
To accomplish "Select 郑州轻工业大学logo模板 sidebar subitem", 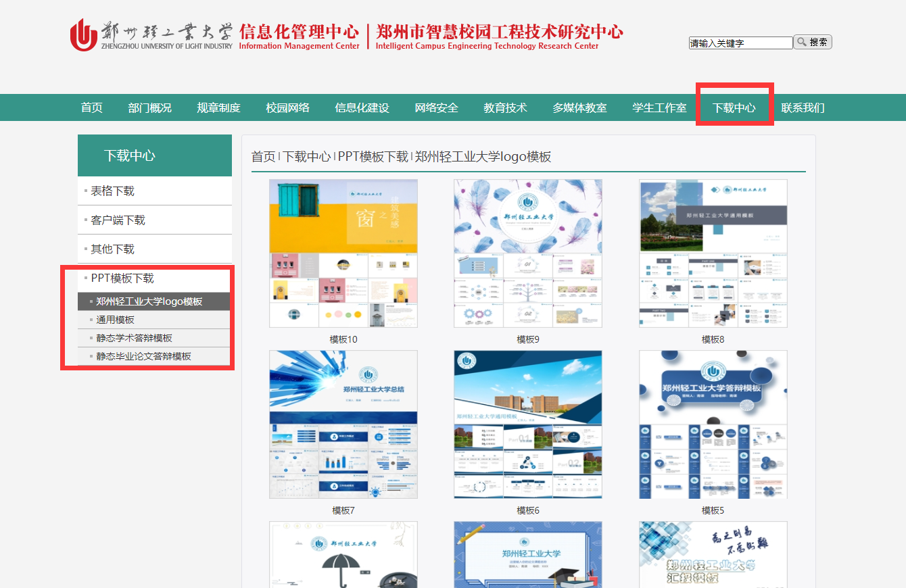I will [x=155, y=301].
